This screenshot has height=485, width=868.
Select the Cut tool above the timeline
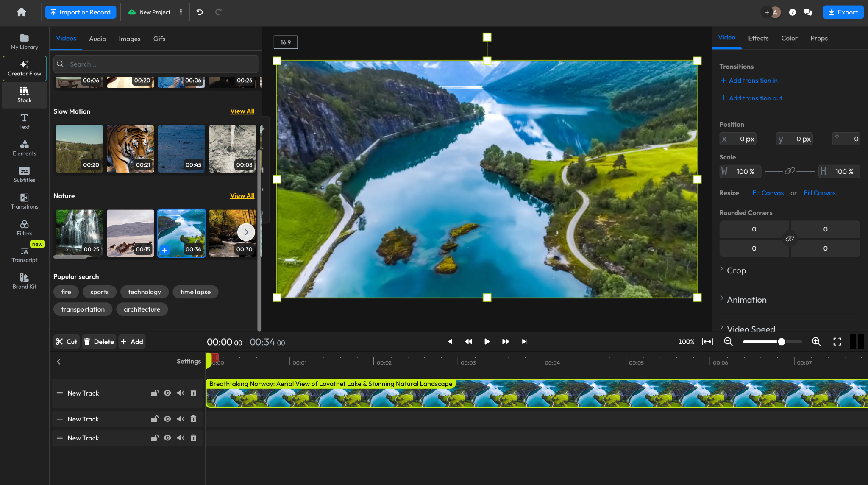(66, 341)
